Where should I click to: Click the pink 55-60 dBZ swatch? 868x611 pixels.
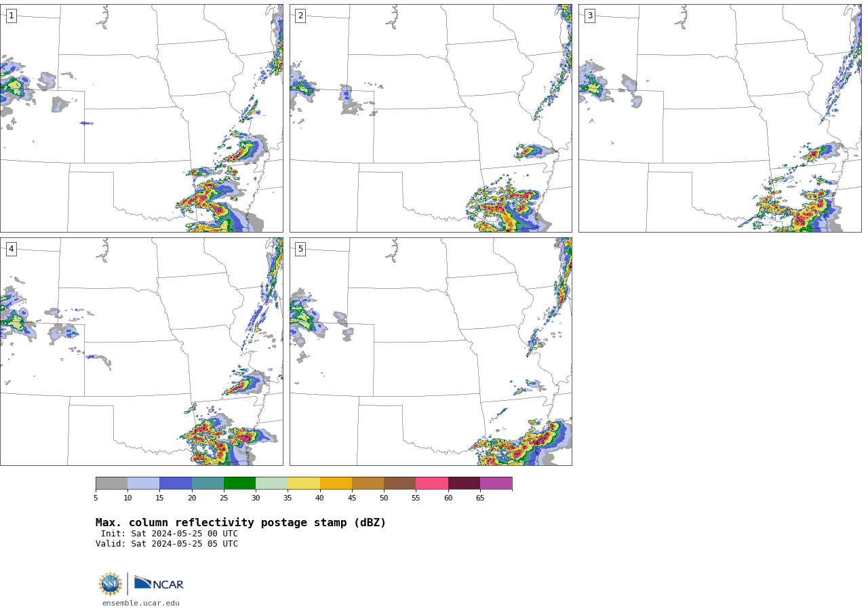[x=432, y=483]
